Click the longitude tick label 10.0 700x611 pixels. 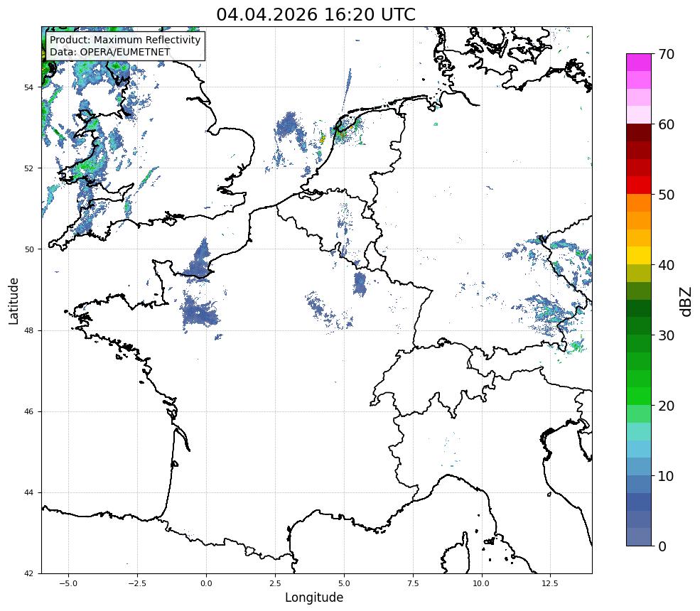click(481, 583)
